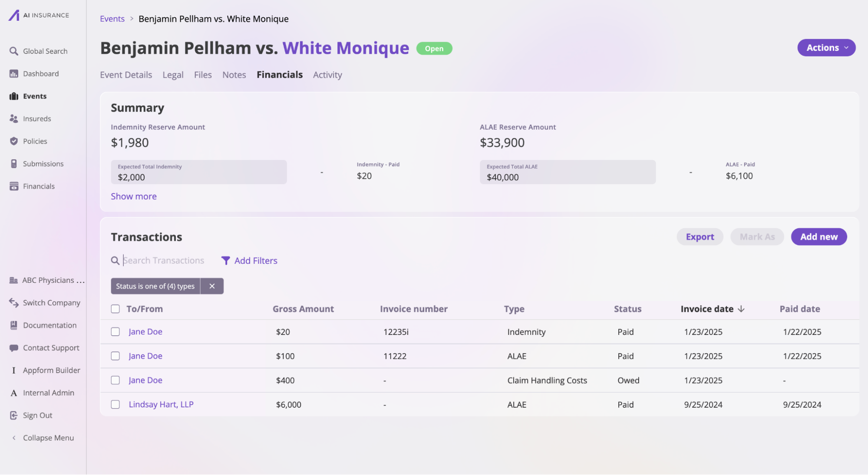
Task: Click the $33,900 ALAE Reserve Amount
Action: (x=502, y=143)
